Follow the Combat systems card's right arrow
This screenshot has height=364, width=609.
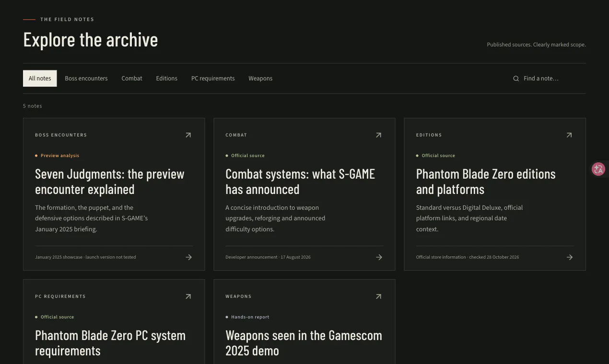pyautogui.click(x=379, y=257)
